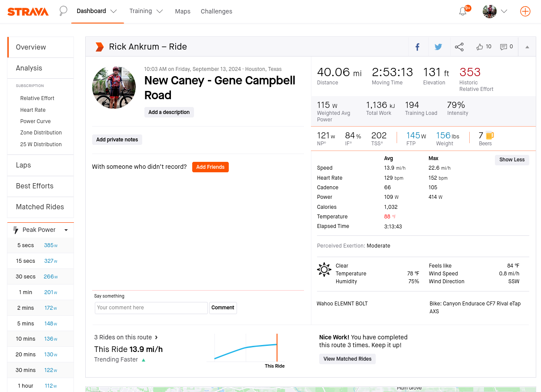Open the Training menu dropdown
The width and height of the screenshot is (541, 392).
point(146,11)
